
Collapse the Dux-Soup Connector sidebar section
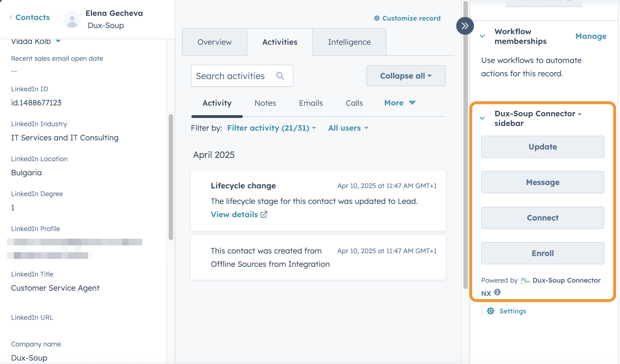482,118
